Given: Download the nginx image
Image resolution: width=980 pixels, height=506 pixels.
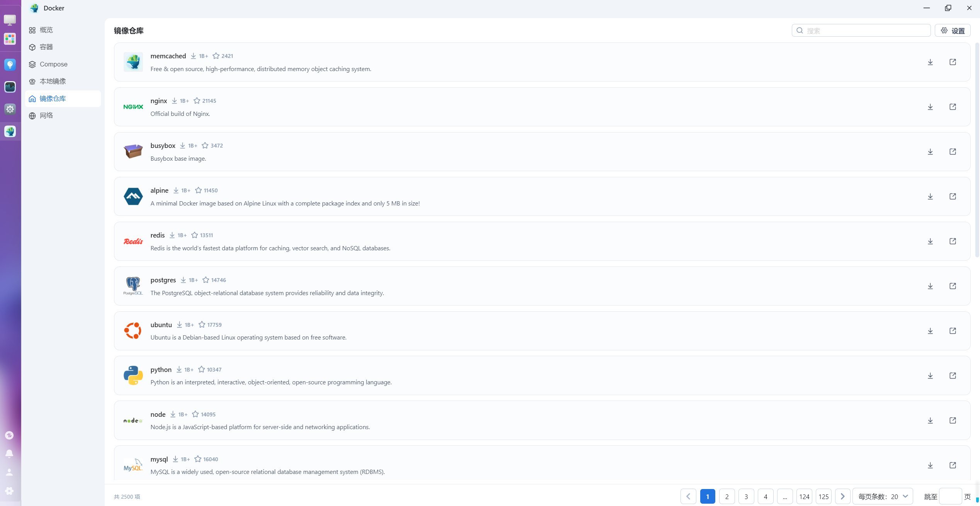Looking at the screenshot, I should [x=930, y=107].
